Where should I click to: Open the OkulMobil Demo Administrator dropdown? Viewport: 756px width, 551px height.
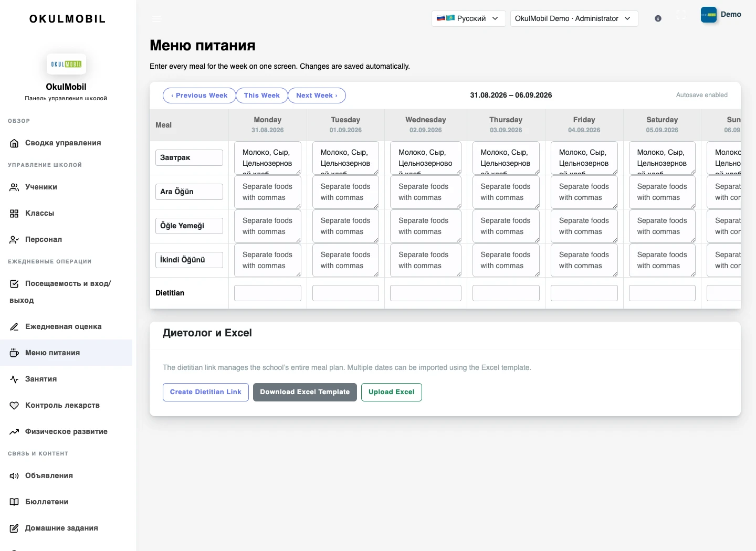coord(574,18)
